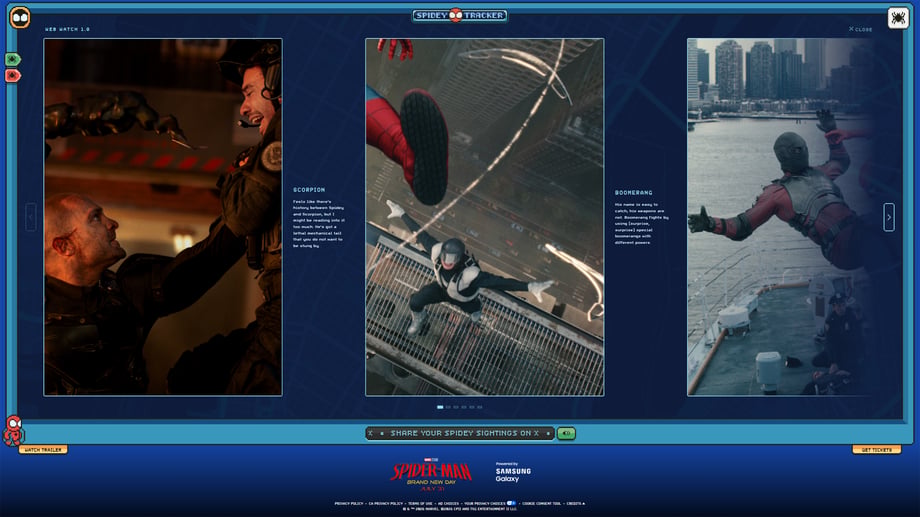Select the green spider tag on left edge
This screenshot has height=517, width=920.
[13, 59]
